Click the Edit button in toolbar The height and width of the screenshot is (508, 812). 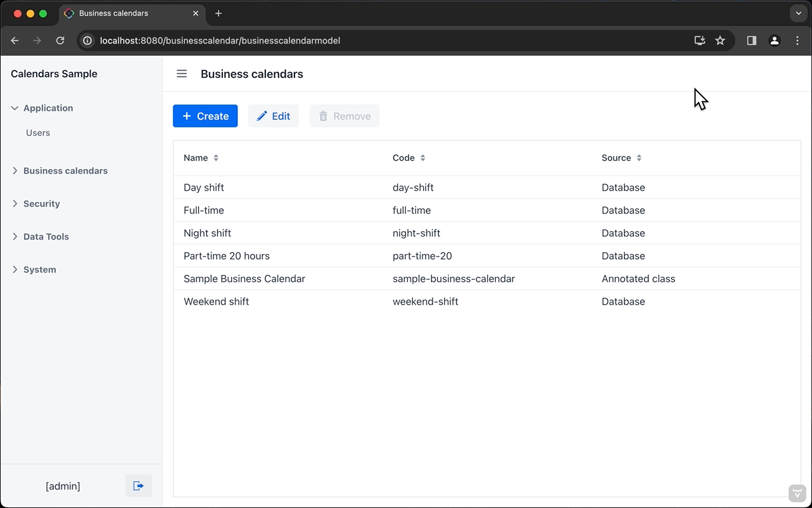click(x=274, y=116)
